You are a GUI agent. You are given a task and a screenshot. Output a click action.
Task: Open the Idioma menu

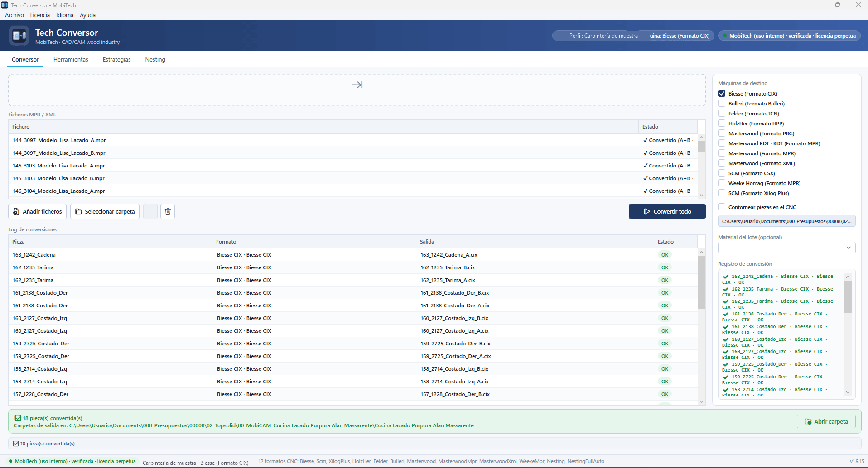65,15
